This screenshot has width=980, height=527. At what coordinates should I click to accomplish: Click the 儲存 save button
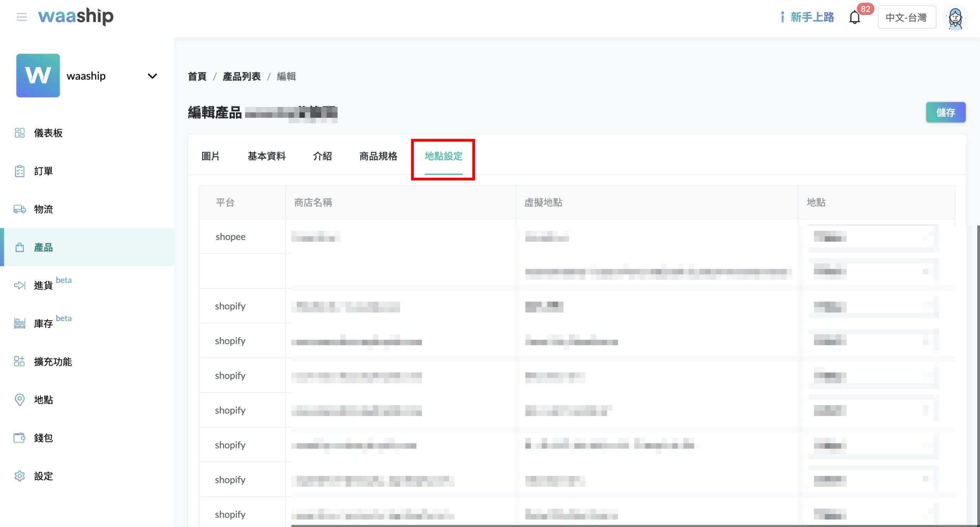pos(945,113)
